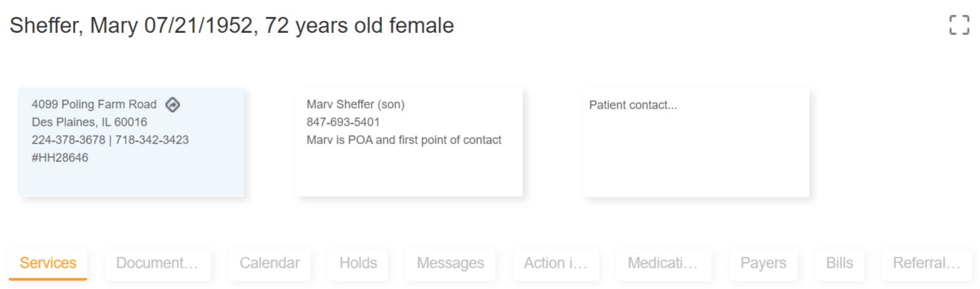Switch to the Payers tab
Viewport: 980px width, 289px height.
(x=763, y=263)
